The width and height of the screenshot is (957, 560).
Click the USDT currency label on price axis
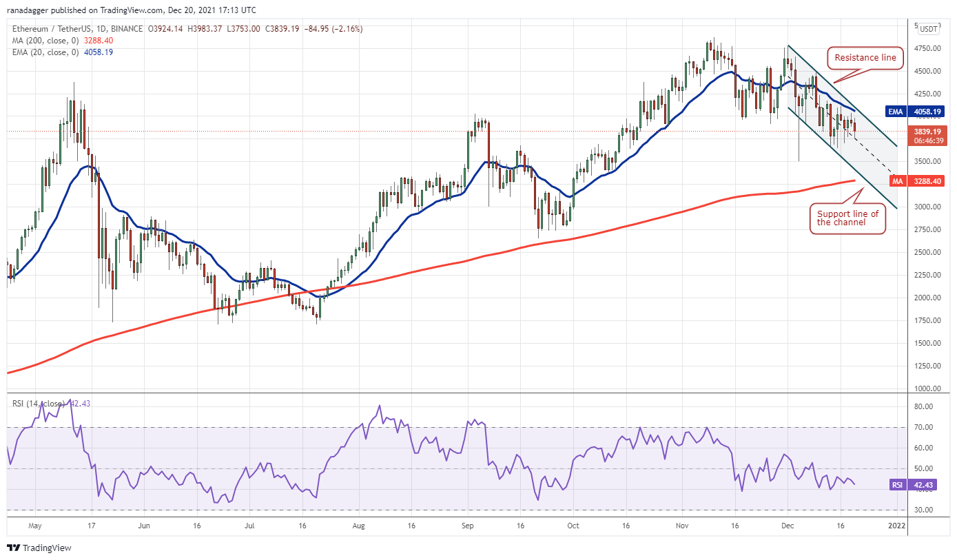coord(929,29)
